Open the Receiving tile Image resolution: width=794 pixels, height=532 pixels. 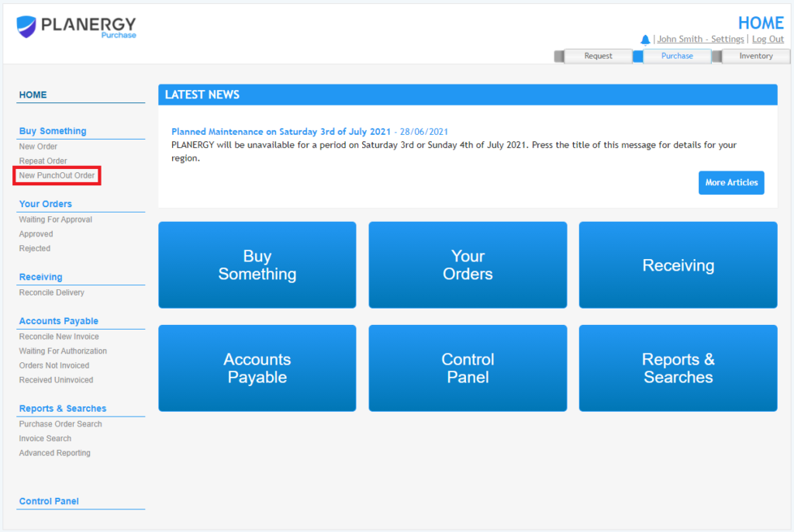tap(678, 264)
